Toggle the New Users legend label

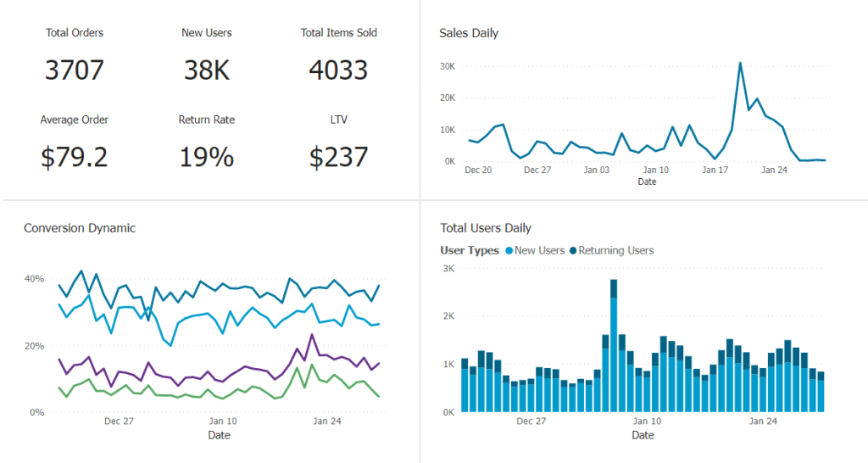pos(540,251)
